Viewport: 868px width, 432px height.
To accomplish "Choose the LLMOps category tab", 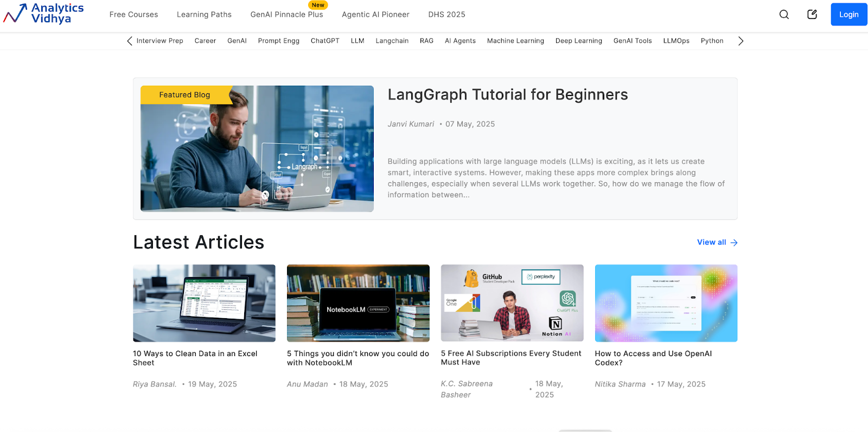I will (x=676, y=41).
